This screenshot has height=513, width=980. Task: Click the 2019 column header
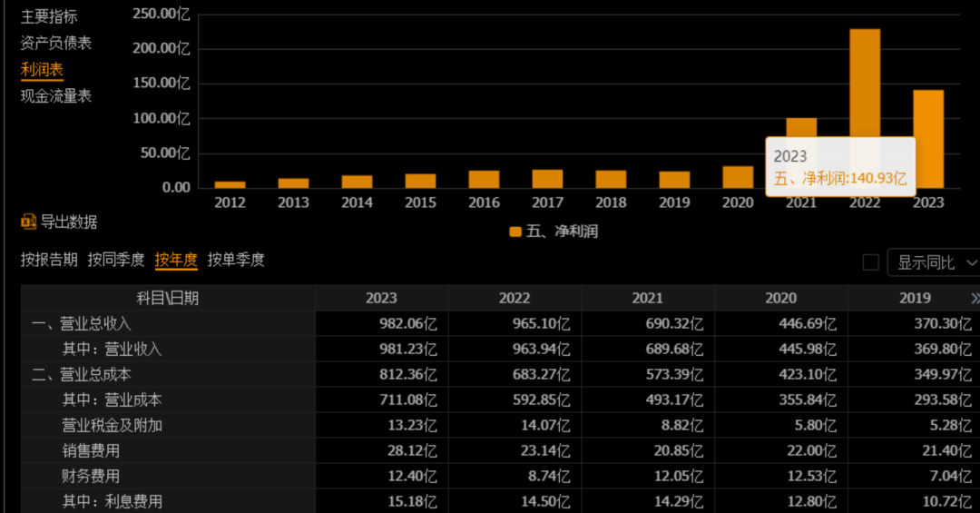tap(915, 299)
